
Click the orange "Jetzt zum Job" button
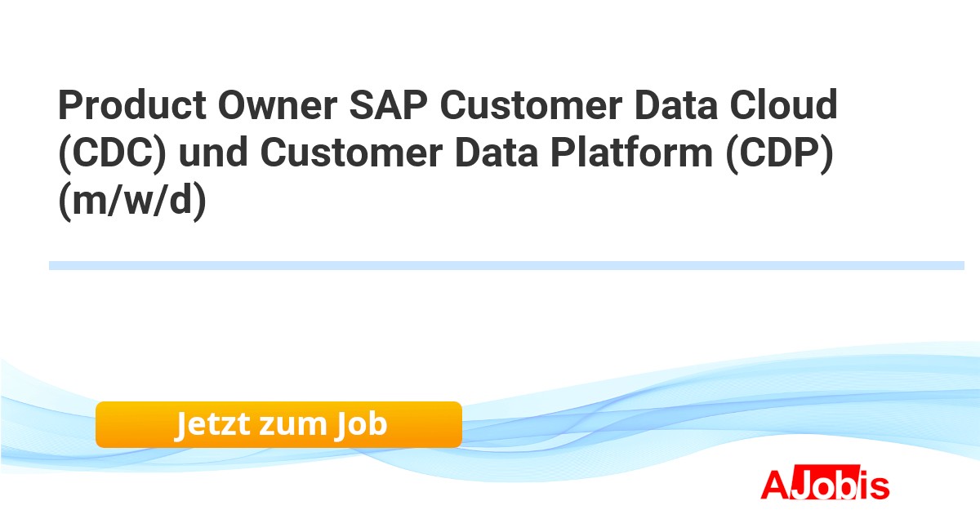tap(278, 424)
